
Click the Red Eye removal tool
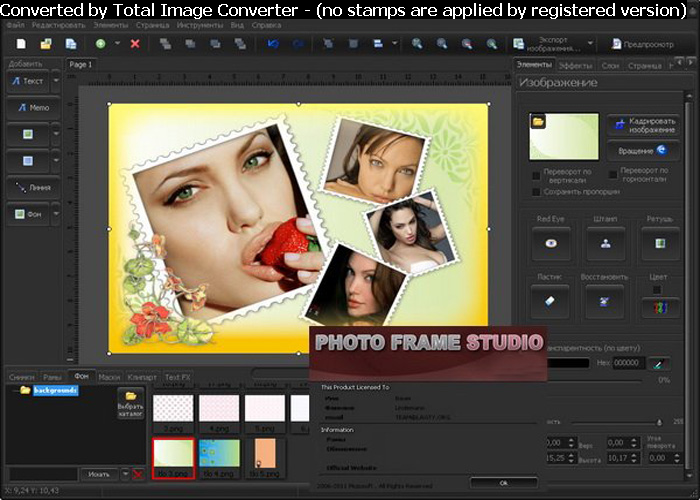(x=550, y=243)
